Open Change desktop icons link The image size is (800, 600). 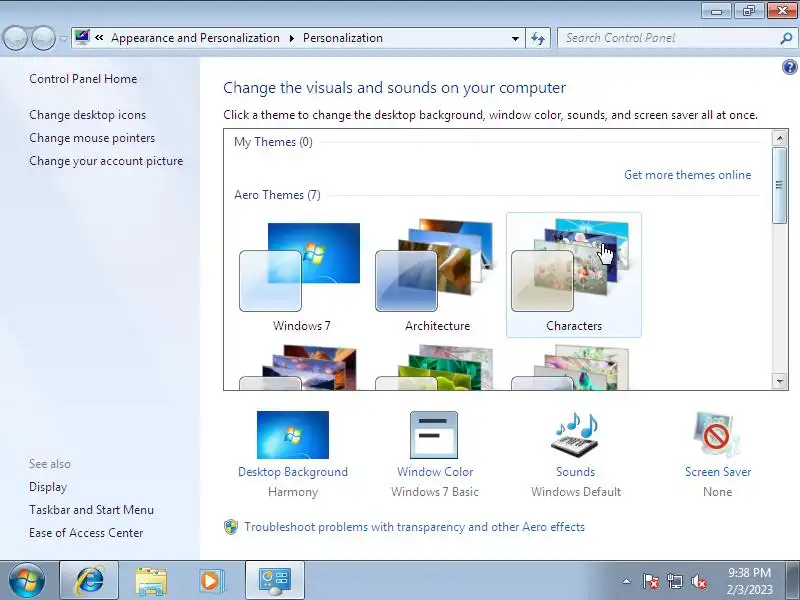pos(87,115)
